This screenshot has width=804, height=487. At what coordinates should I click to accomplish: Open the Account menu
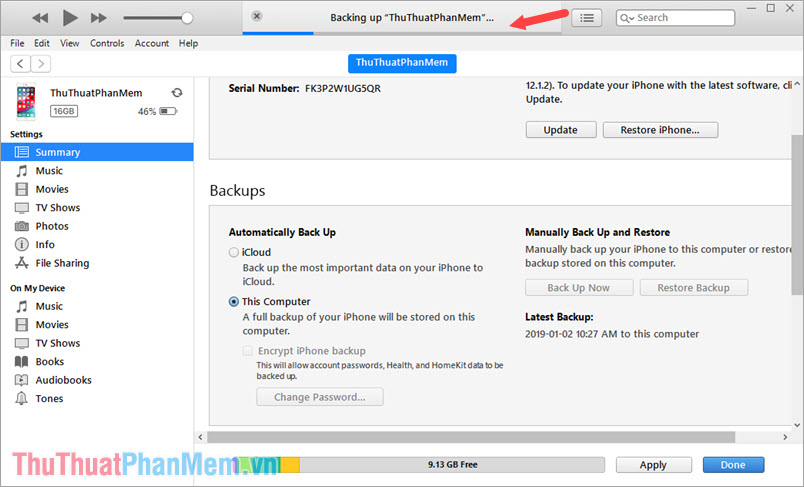click(151, 43)
